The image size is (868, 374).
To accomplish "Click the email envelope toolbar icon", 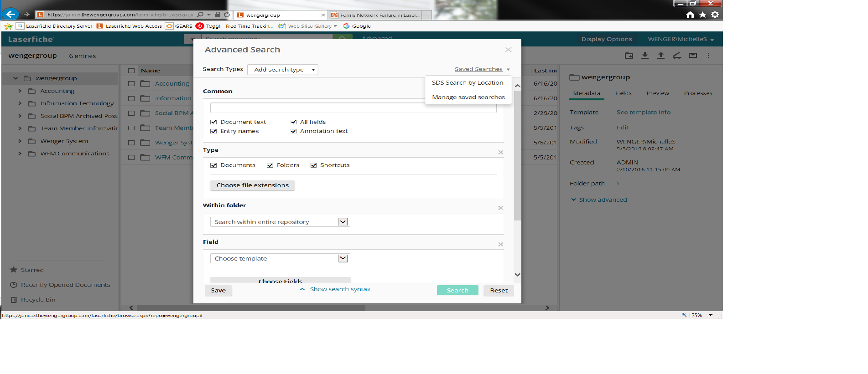I will 693,56.
